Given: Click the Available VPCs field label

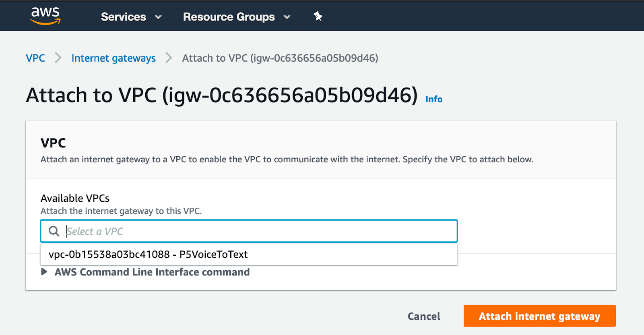Looking at the screenshot, I should click(x=75, y=198).
